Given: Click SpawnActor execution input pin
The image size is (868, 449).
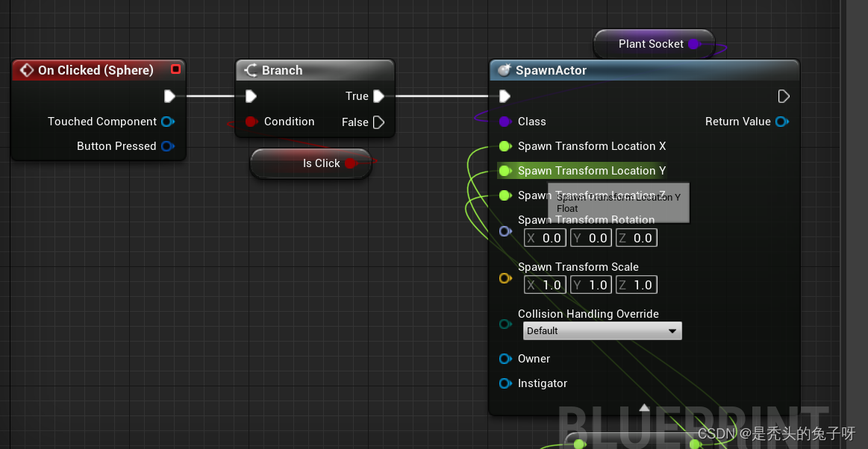Looking at the screenshot, I should [505, 97].
